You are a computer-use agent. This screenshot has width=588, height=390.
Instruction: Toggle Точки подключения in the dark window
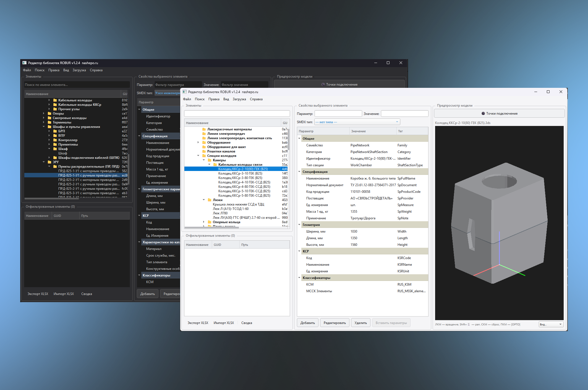click(x=323, y=85)
